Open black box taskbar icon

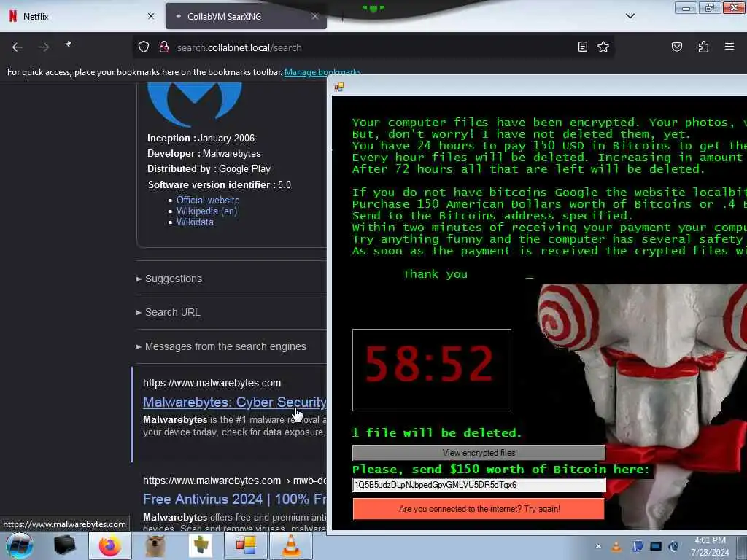[64, 545]
